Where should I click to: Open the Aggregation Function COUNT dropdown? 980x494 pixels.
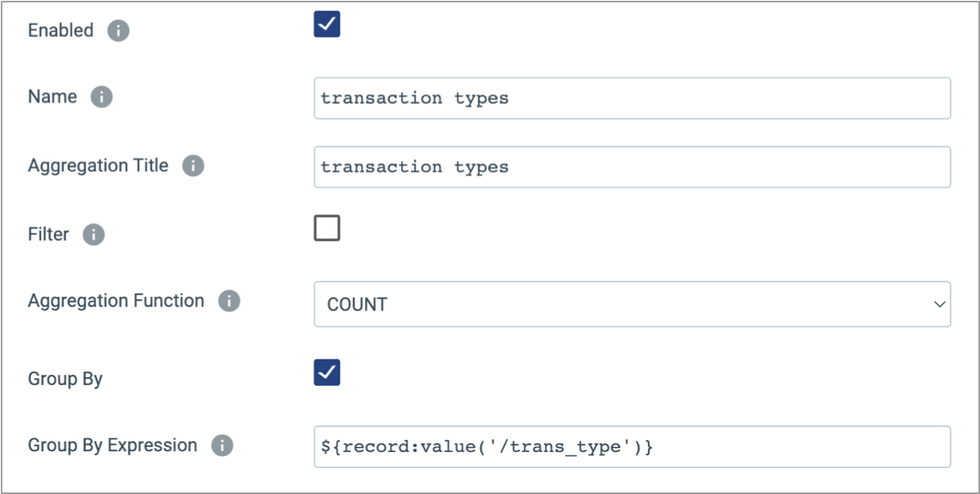pos(632,304)
